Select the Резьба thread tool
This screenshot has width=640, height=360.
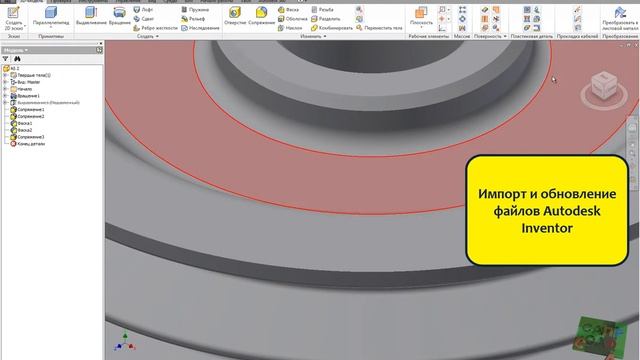(322, 9)
